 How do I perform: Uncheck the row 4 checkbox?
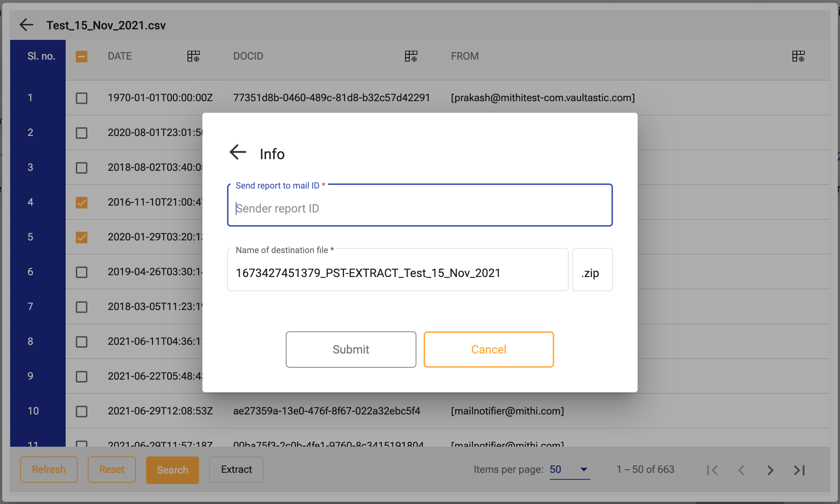coord(82,202)
